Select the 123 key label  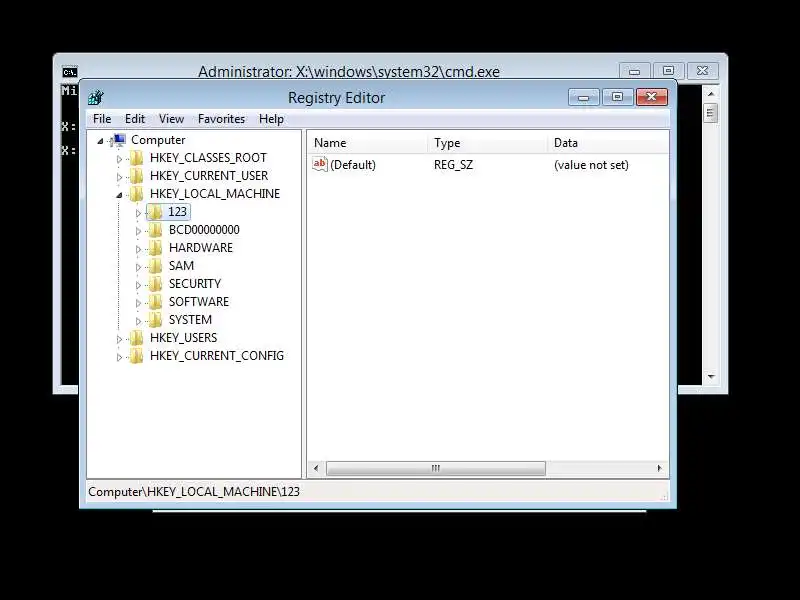[x=177, y=212]
